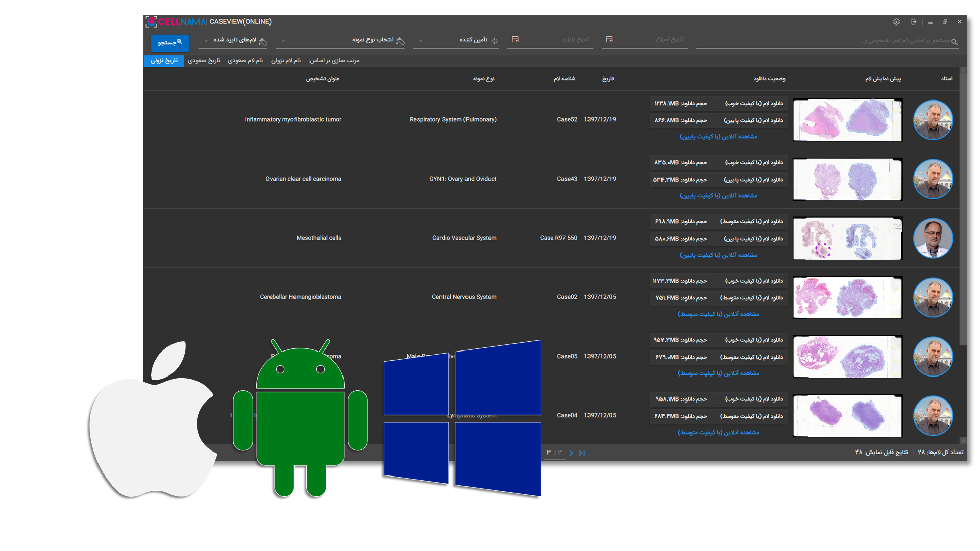Click the page number box in pagination

coord(555,453)
